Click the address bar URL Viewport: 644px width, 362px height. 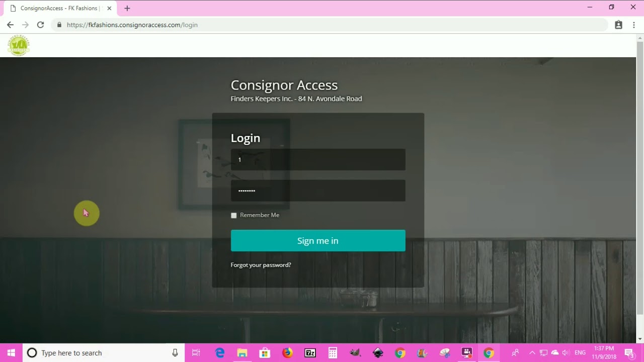pyautogui.click(x=132, y=25)
